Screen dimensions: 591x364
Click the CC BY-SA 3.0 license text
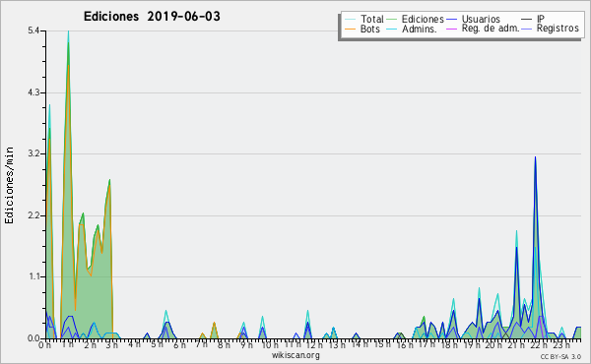tap(560, 356)
